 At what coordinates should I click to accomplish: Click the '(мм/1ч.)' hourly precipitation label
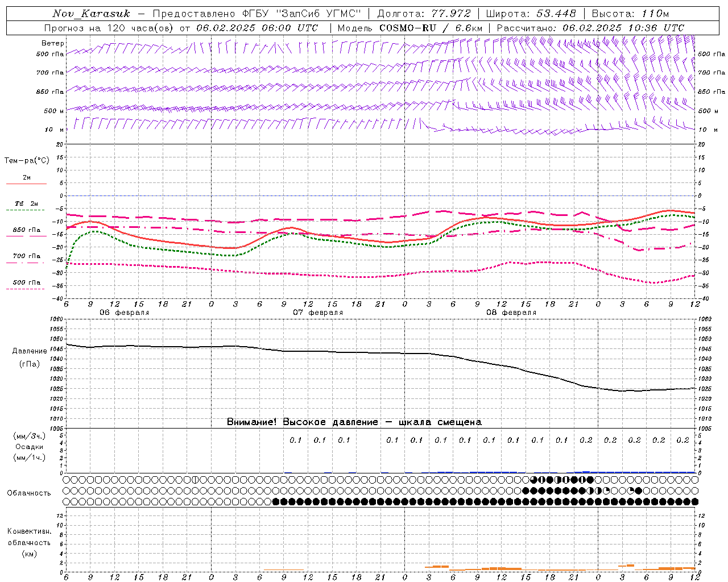[x=29, y=458]
